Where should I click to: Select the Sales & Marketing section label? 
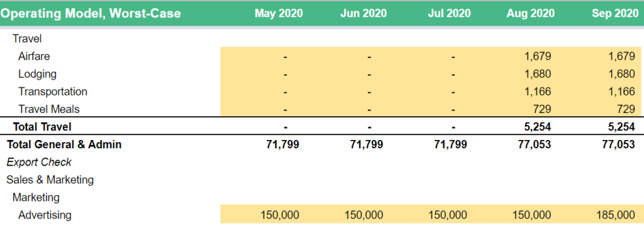[x=50, y=180]
